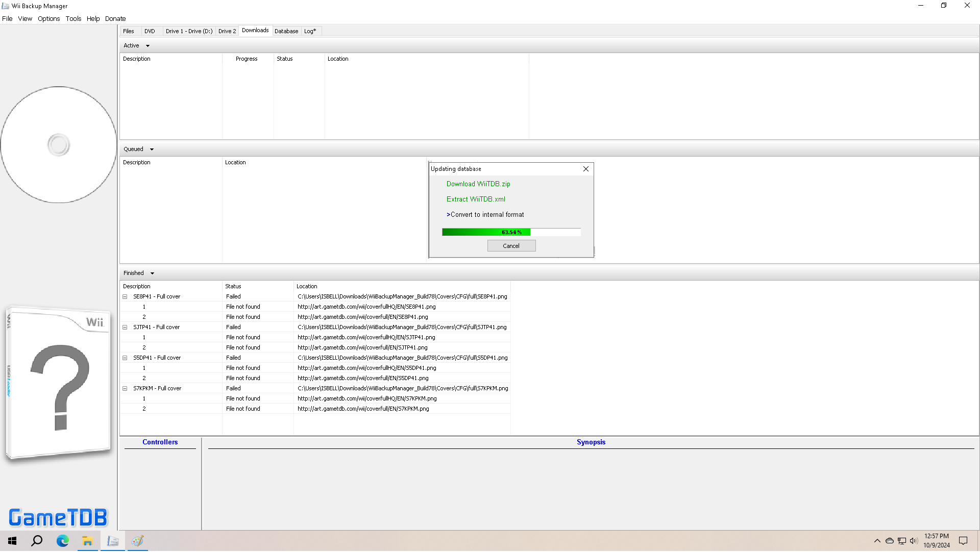980x552 pixels.
Task: Click Wii Backup Manager taskbar icon
Action: (113, 541)
